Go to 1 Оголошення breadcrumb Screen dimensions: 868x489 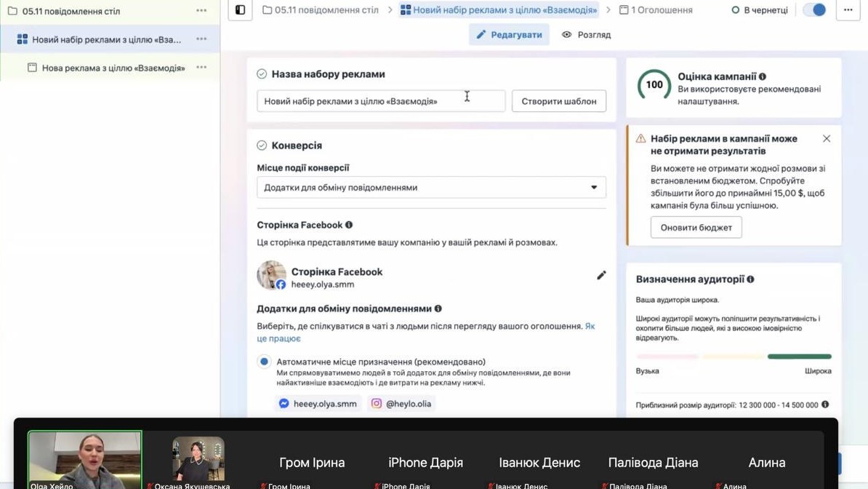pyautogui.click(x=656, y=10)
